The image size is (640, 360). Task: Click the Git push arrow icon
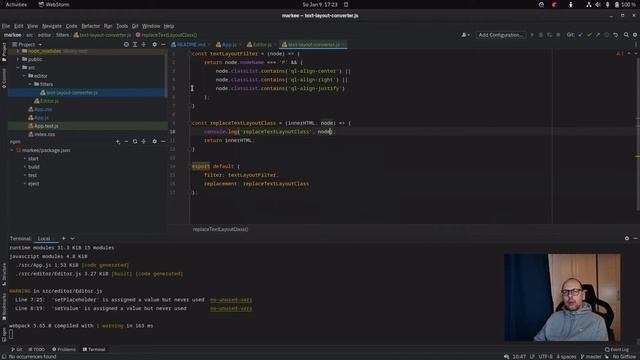point(598,35)
